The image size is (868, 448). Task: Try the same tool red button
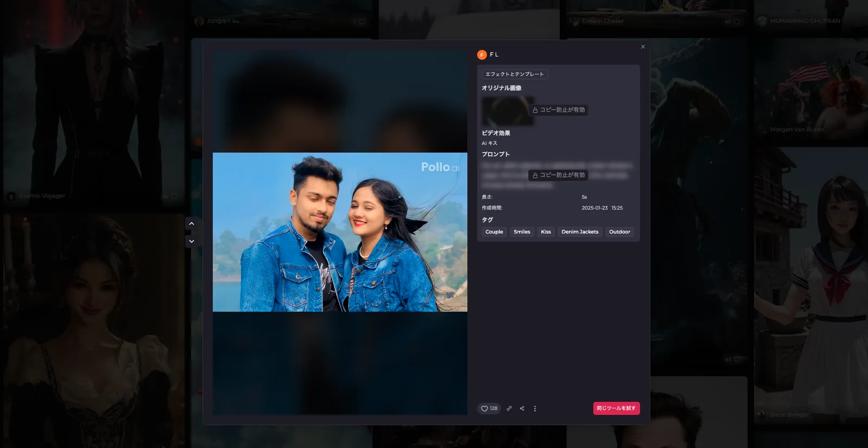616,408
